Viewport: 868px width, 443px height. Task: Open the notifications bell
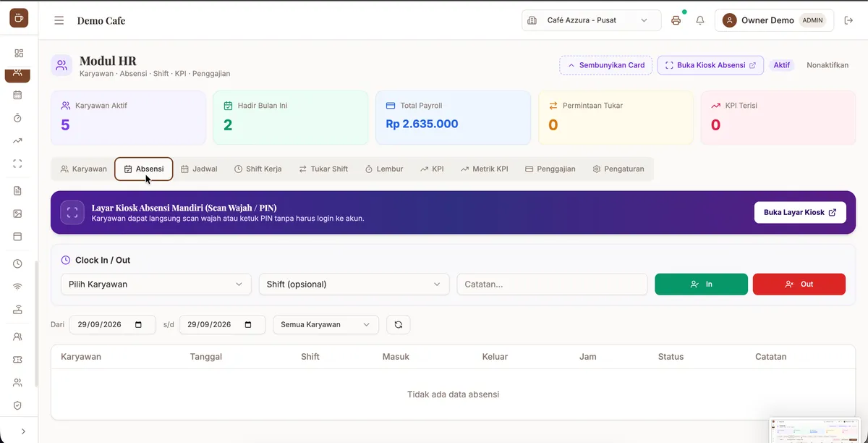700,20
